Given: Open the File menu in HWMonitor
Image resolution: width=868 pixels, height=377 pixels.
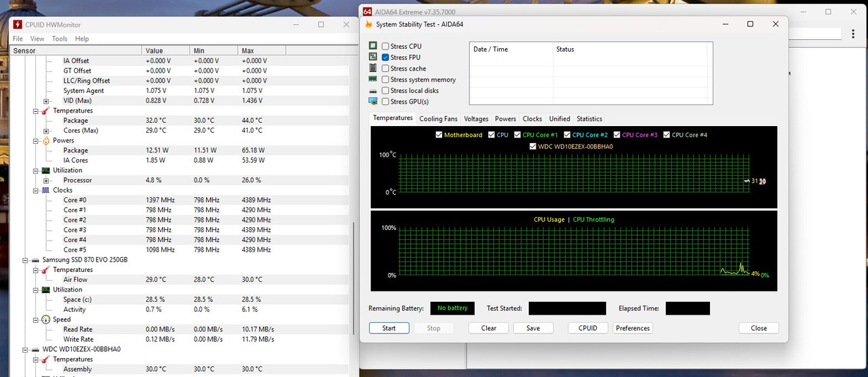Looking at the screenshot, I should [18, 39].
